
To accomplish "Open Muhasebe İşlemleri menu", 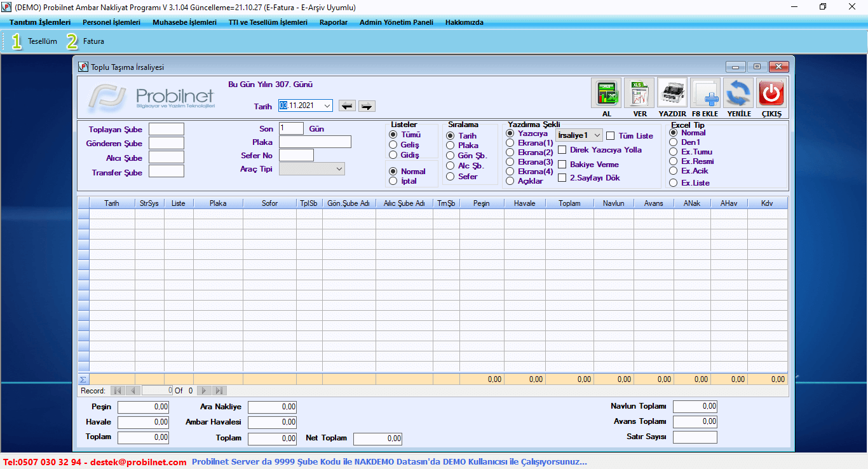I will coord(184,22).
